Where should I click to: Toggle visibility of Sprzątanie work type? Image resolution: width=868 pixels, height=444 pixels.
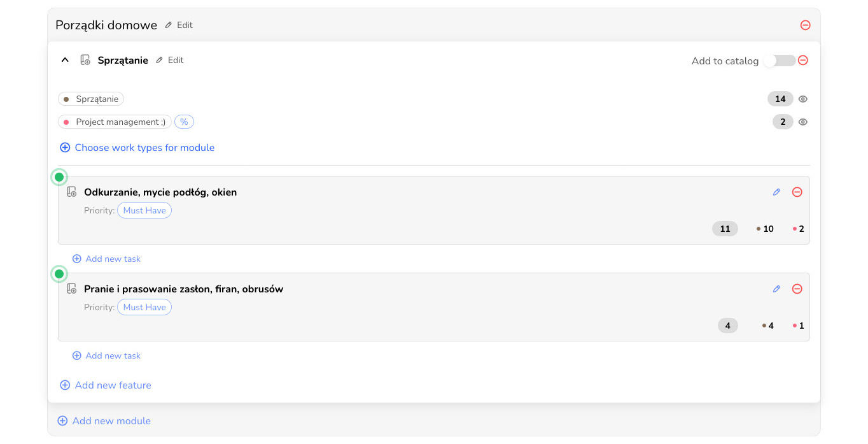click(803, 99)
